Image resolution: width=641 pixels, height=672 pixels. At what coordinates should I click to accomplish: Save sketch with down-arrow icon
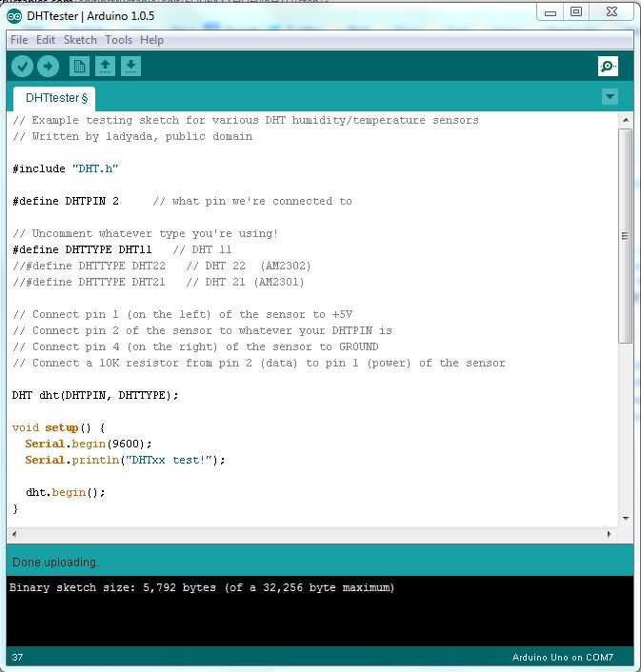pos(130,67)
